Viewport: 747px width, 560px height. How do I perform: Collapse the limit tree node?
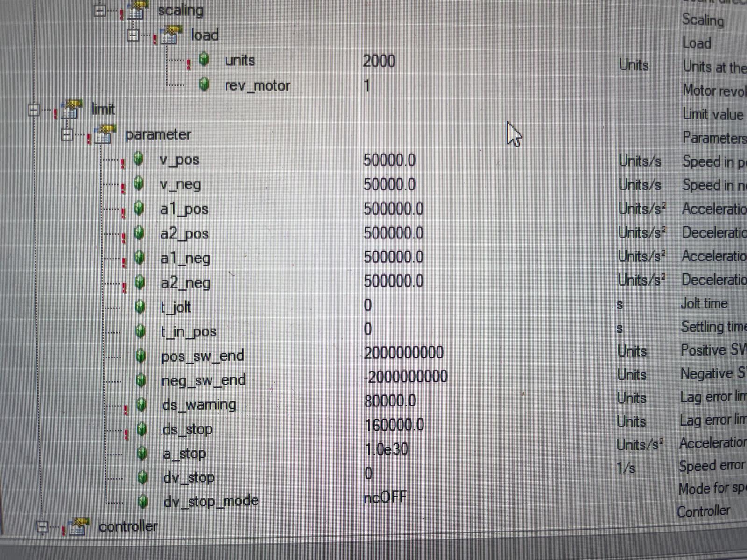pos(34,110)
